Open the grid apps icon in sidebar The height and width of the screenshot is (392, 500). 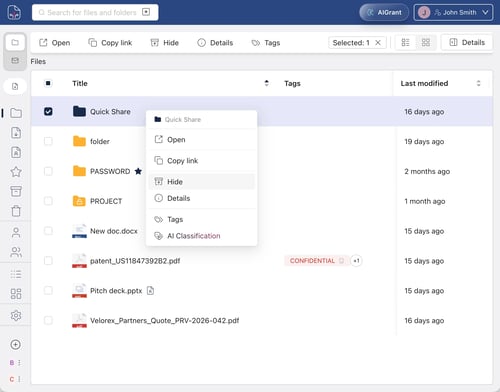point(16,294)
